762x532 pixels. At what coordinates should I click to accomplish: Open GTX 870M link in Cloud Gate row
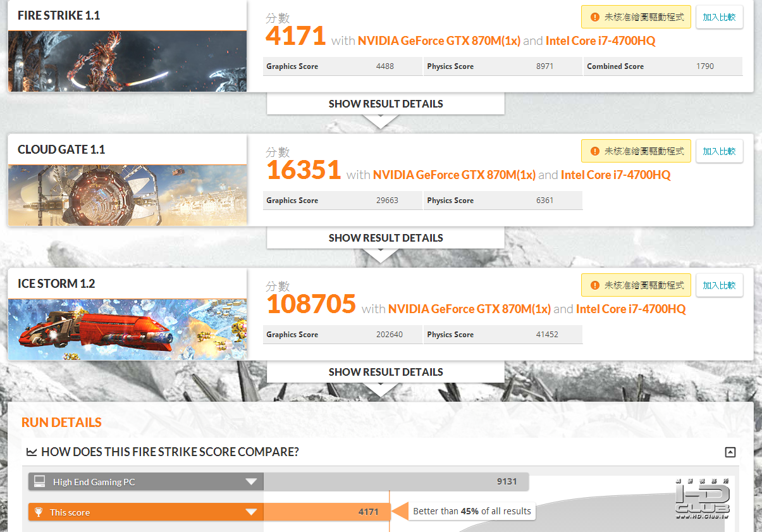pyautogui.click(x=454, y=175)
